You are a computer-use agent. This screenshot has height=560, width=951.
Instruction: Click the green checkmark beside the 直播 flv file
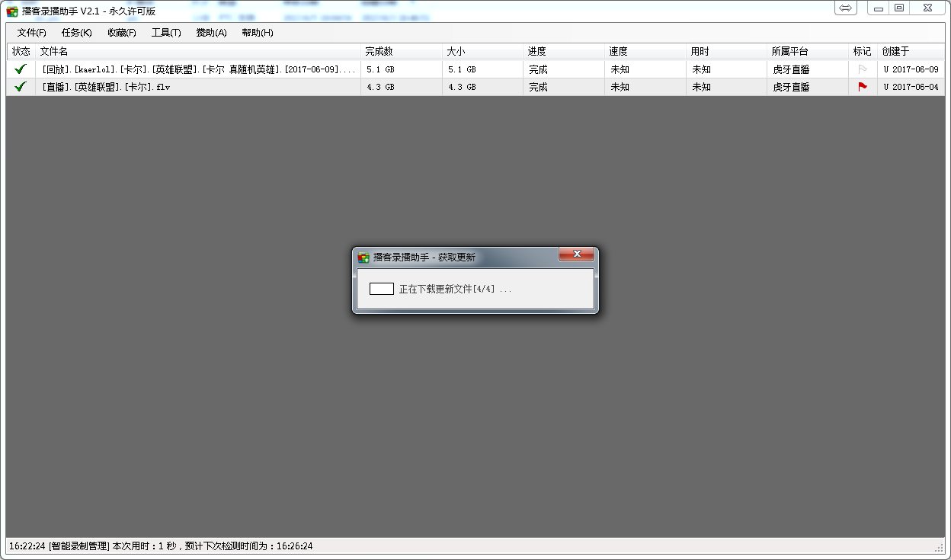click(21, 87)
